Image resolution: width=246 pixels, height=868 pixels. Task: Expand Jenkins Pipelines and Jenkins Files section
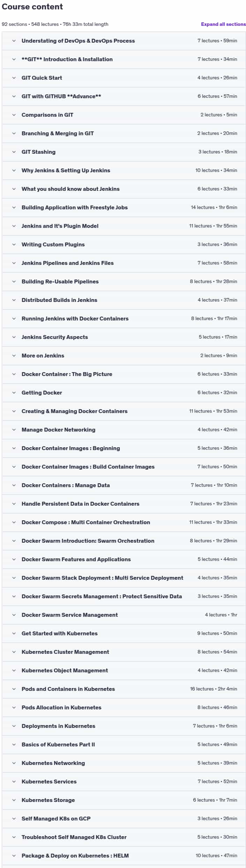click(124, 263)
